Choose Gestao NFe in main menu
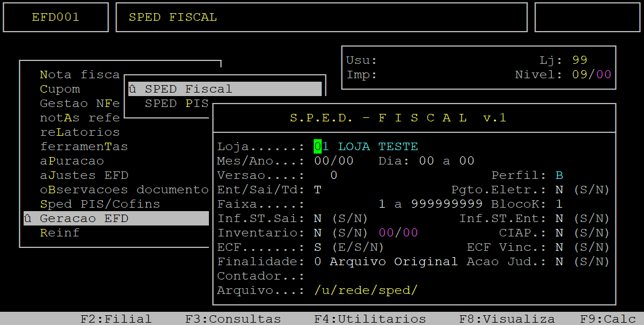 point(79,104)
